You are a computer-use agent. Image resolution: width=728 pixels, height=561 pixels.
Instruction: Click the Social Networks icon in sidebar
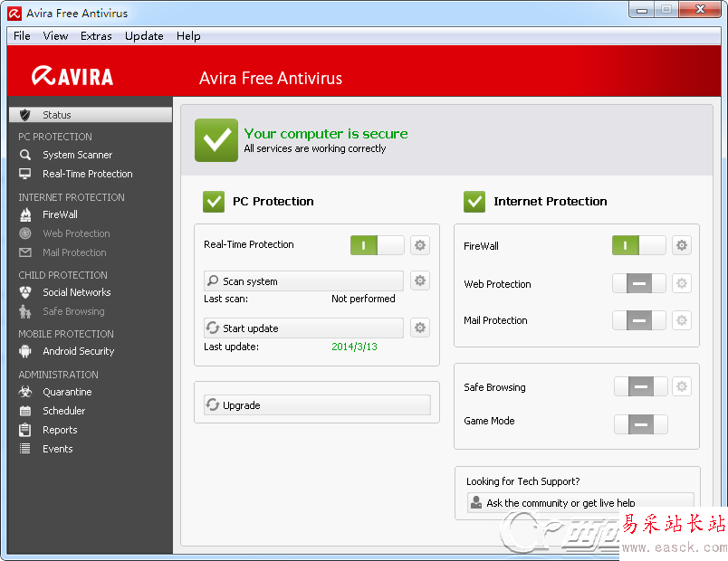25,292
